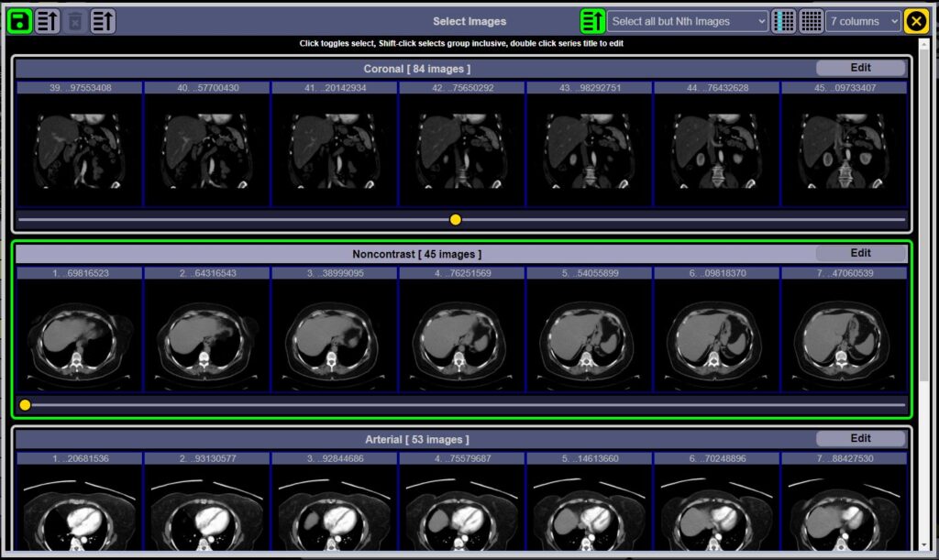Screen dimensions: 939x560
Task: Select Coronal thumbnail 44. ..76432628
Action: pos(717,144)
